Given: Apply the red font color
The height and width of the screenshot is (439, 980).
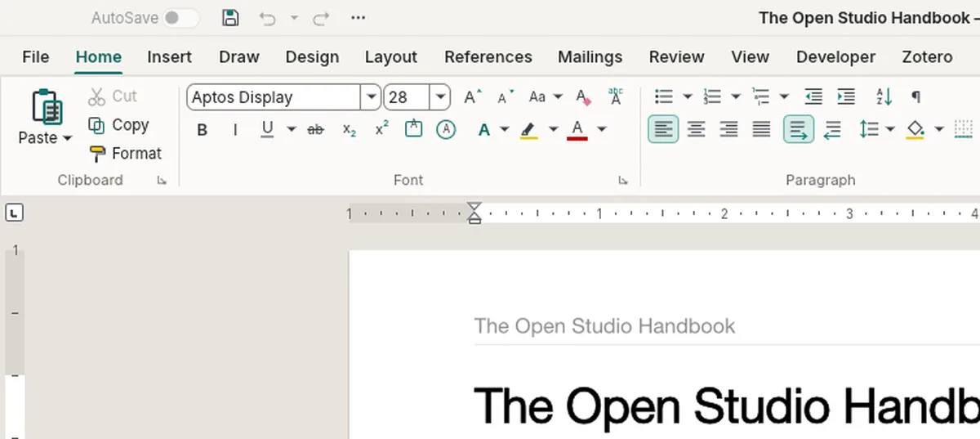Looking at the screenshot, I should coord(577,130).
